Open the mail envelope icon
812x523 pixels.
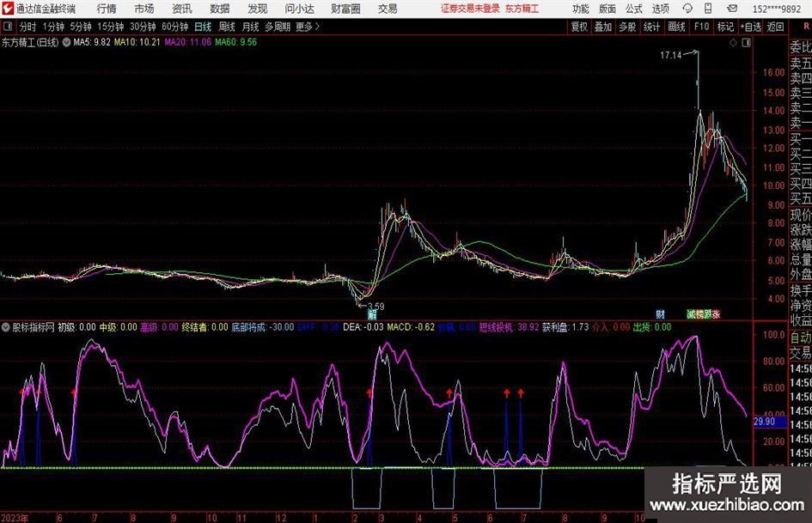coord(732,9)
